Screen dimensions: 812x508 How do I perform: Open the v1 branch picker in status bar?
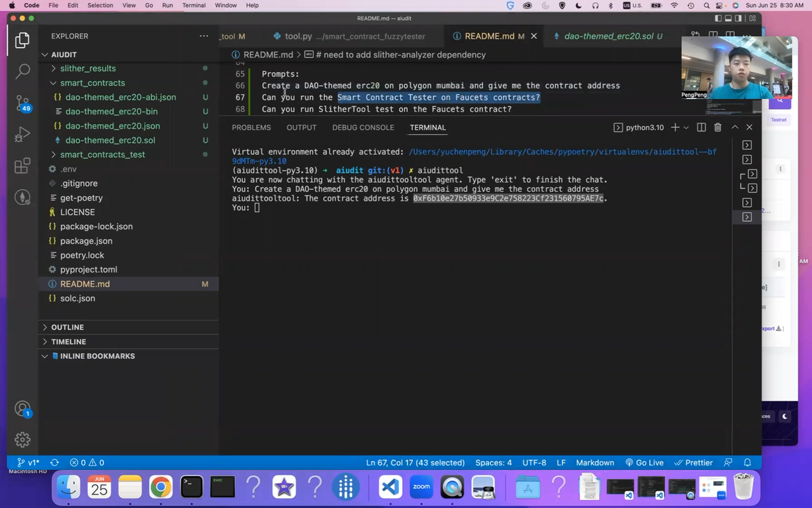pos(29,463)
